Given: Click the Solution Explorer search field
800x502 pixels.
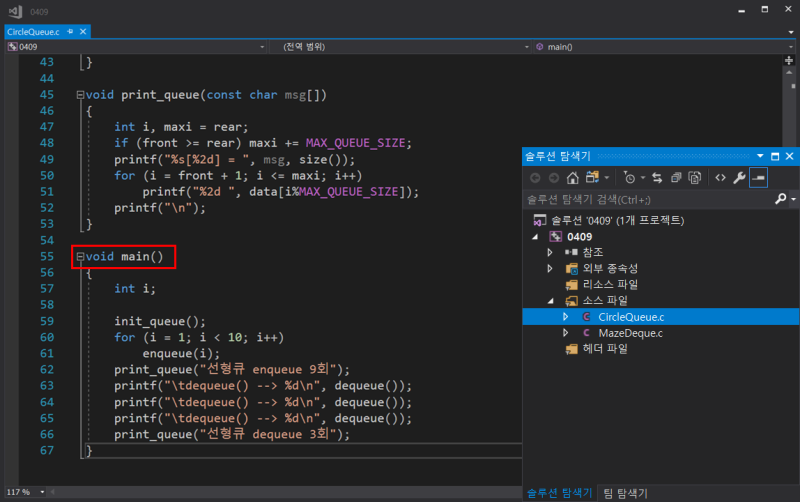Looking at the screenshot, I should tap(649, 199).
